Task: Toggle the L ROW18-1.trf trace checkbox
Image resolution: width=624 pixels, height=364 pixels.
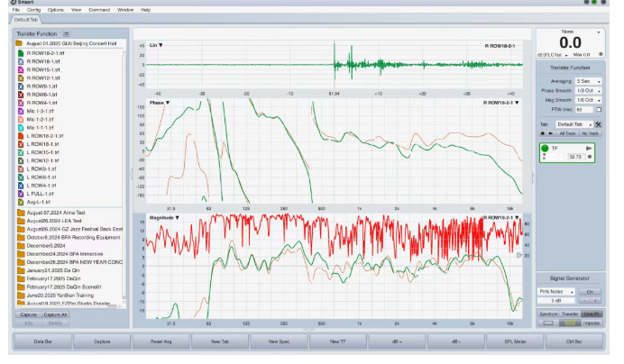Action: pos(20,144)
